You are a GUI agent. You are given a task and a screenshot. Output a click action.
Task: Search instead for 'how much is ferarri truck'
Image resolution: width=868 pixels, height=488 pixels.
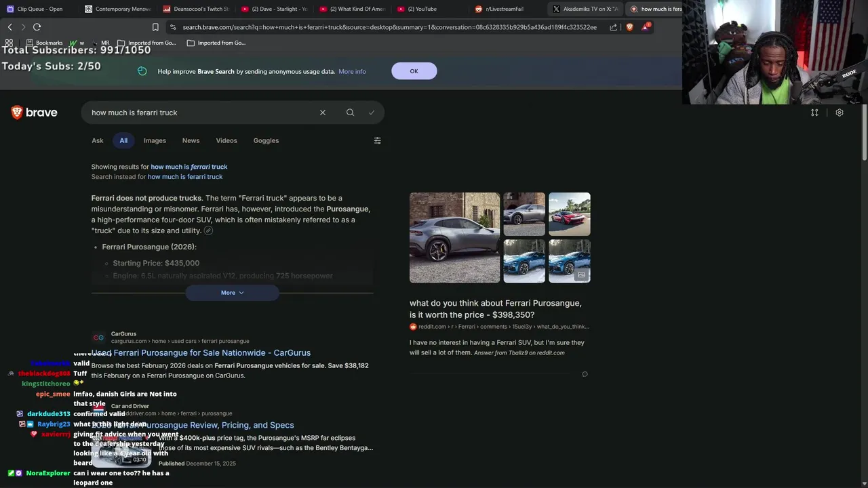pos(185,177)
